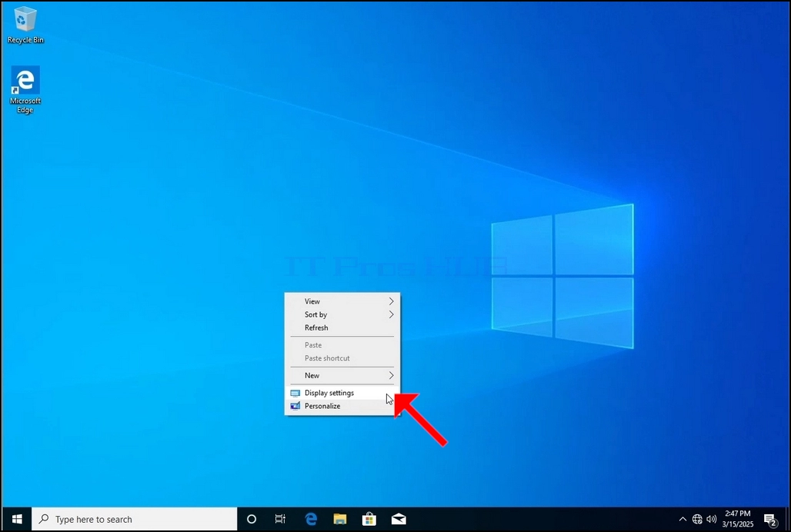Expand the New submenu
Viewport: 791px width, 532px height.
(x=342, y=375)
